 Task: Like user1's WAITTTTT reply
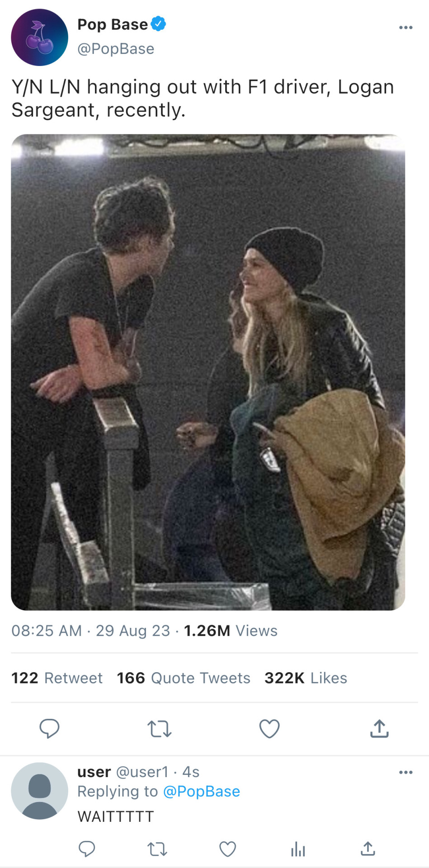click(x=227, y=849)
